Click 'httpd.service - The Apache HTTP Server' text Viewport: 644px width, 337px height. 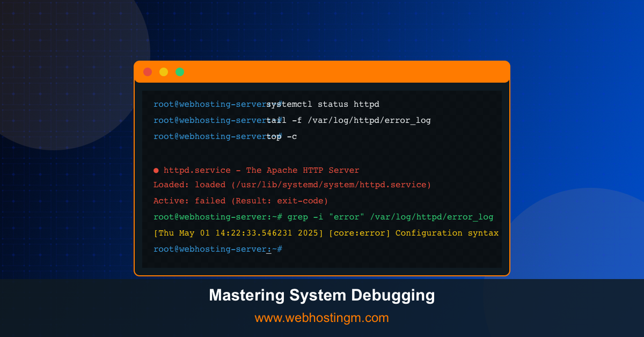[x=261, y=171]
